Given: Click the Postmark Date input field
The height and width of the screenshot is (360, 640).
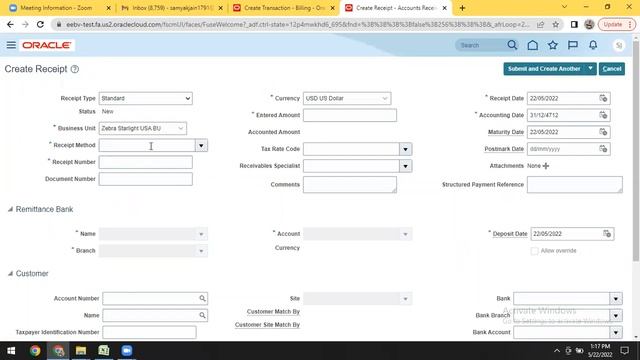Looking at the screenshot, I should pyautogui.click(x=562, y=149).
